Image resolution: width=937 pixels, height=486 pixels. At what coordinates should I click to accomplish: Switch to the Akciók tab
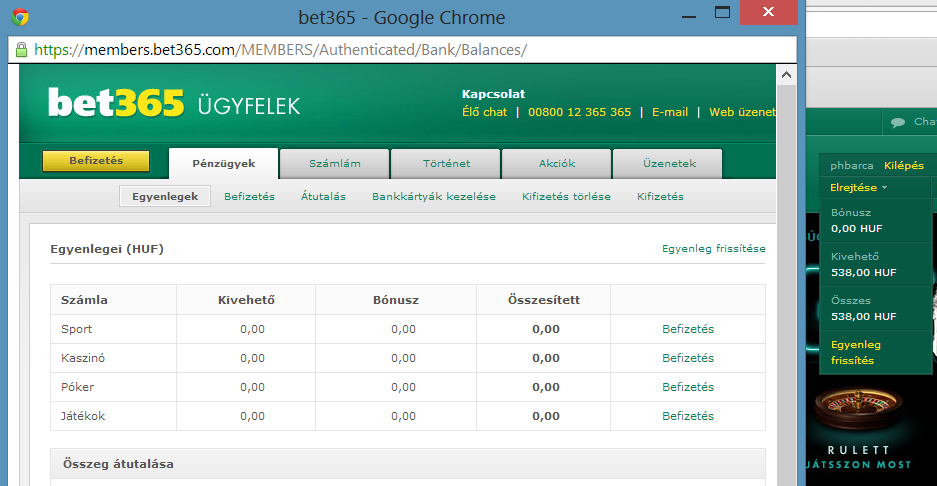coord(557,163)
